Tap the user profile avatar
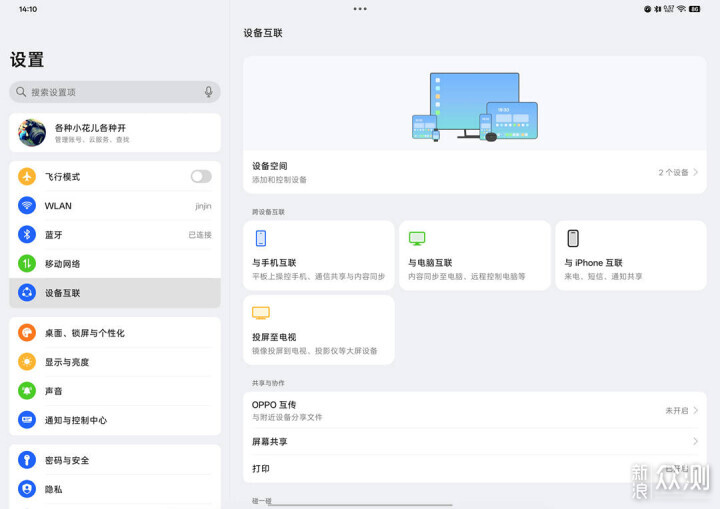The width and height of the screenshot is (720, 509). pos(32,133)
